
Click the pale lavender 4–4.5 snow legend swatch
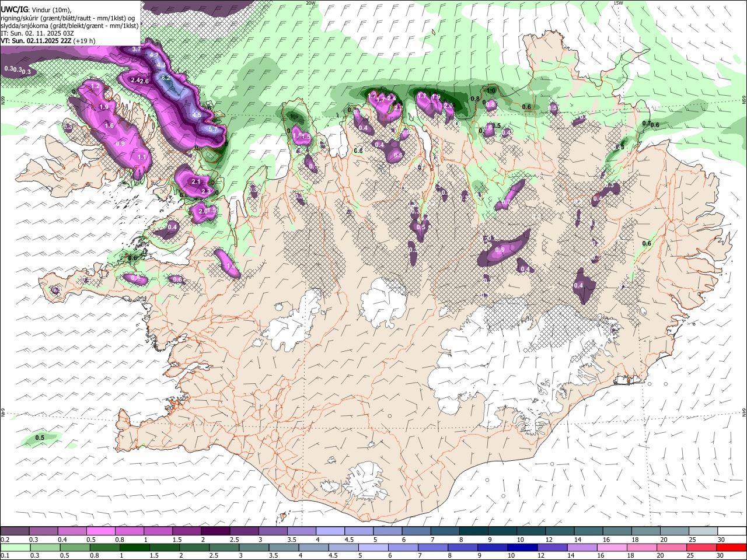(330, 531)
